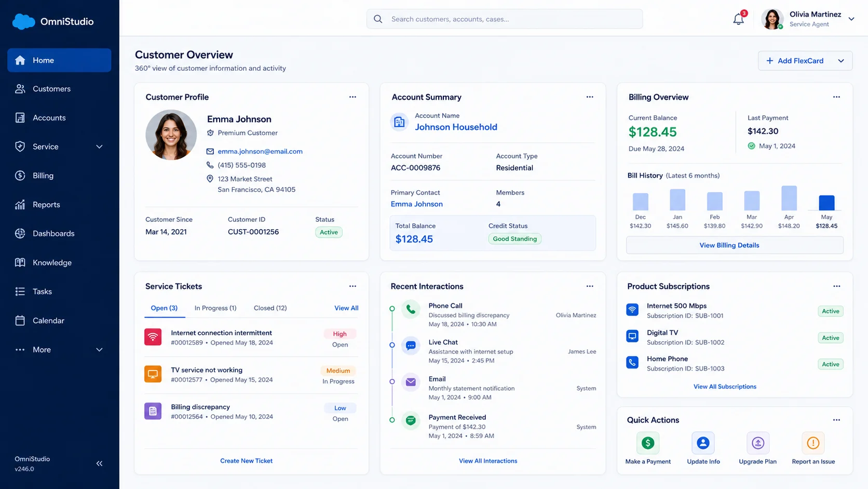Click the Account Name building icon
The height and width of the screenshot is (489, 868).
[399, 122]
